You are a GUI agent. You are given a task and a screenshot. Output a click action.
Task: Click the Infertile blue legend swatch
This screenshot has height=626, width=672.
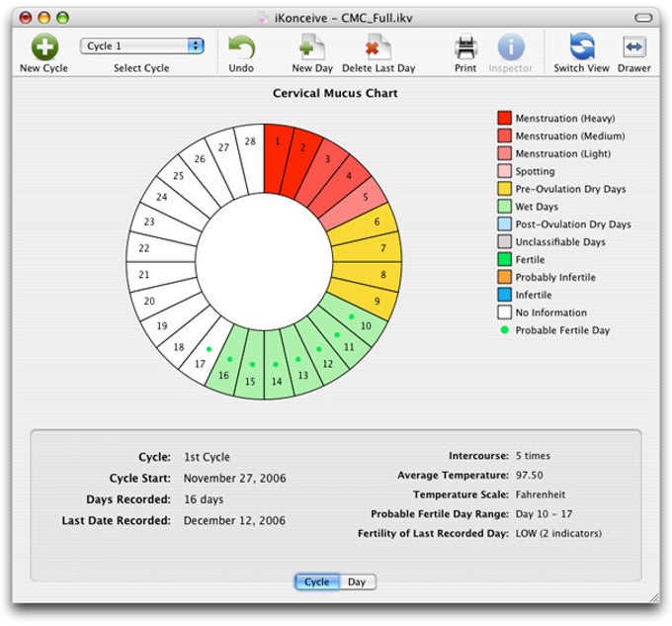504,295
